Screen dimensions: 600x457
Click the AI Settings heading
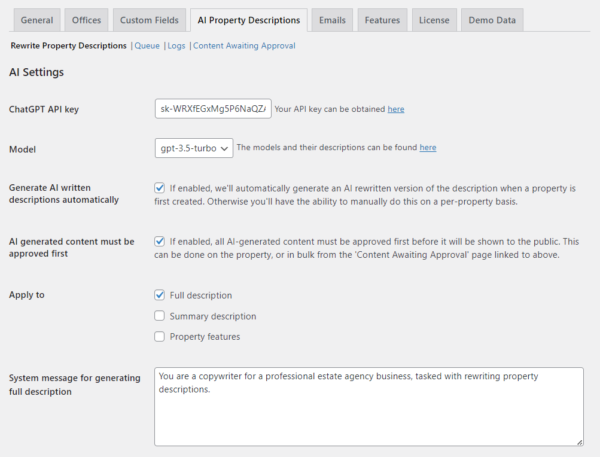pos(36,72)
